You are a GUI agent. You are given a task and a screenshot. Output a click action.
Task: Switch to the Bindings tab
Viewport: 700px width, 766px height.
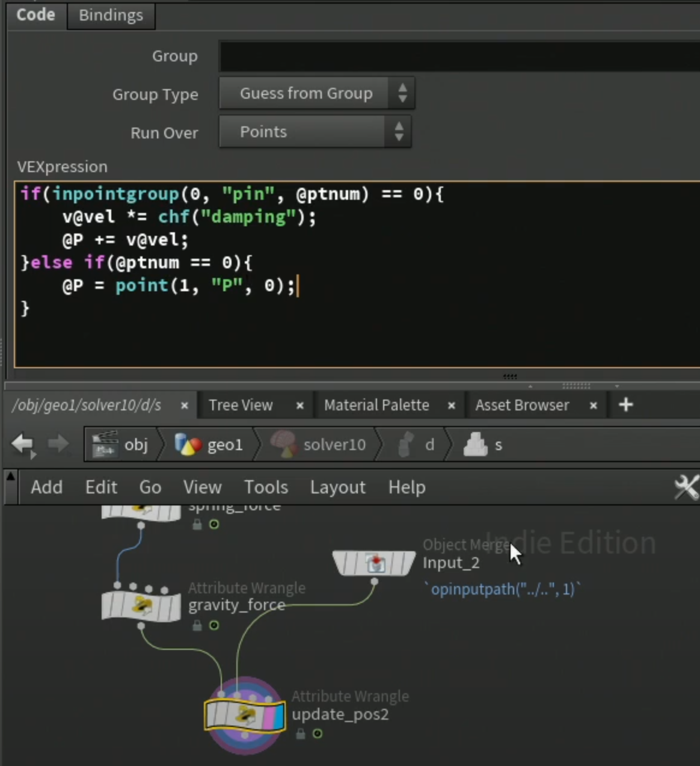(111, 15)
